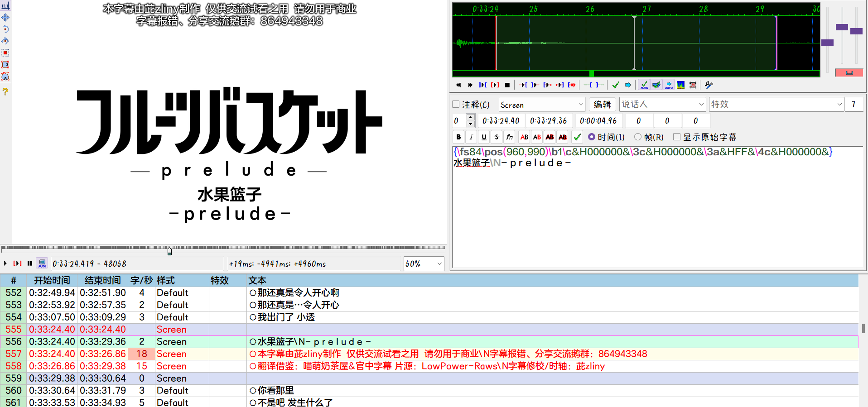Screen dimensions: 868x407
Task: Select the standard crosshair visual tool
Action: click(5, 5)
